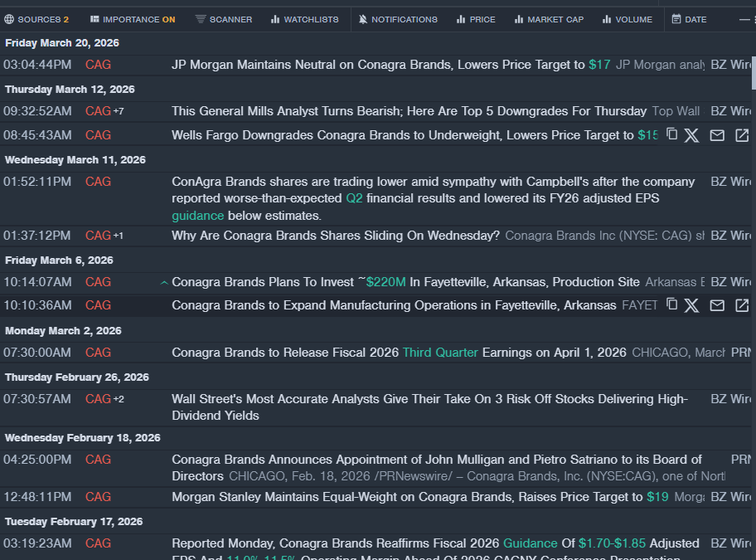Click the +7 tickers badge beside CAG
Image resolution: width=756 pixels, height=560 pixels.
pos(119,111)
